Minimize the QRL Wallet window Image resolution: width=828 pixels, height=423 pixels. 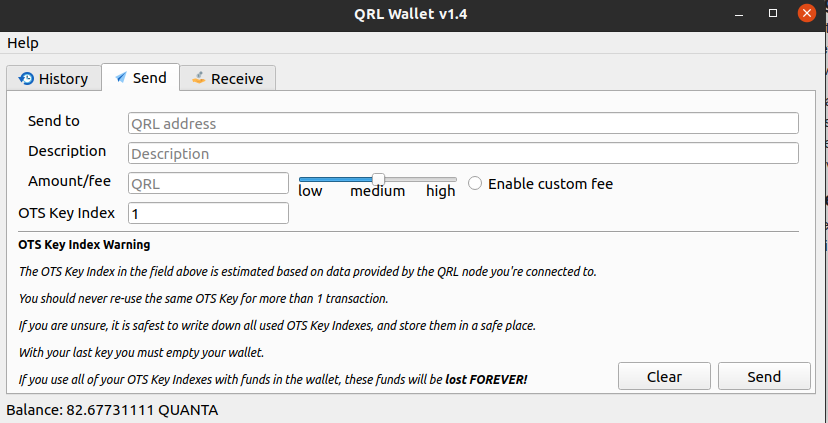click(x=740, y=14)
